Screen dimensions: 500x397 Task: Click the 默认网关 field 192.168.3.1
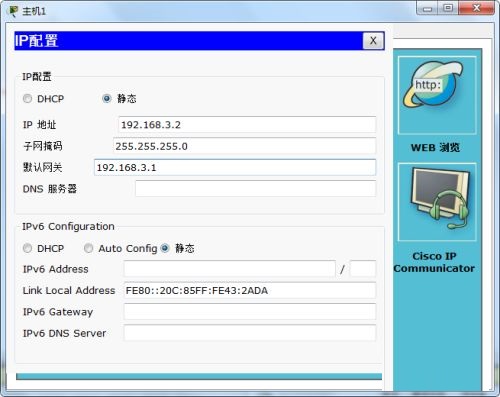tap(235, 167)
